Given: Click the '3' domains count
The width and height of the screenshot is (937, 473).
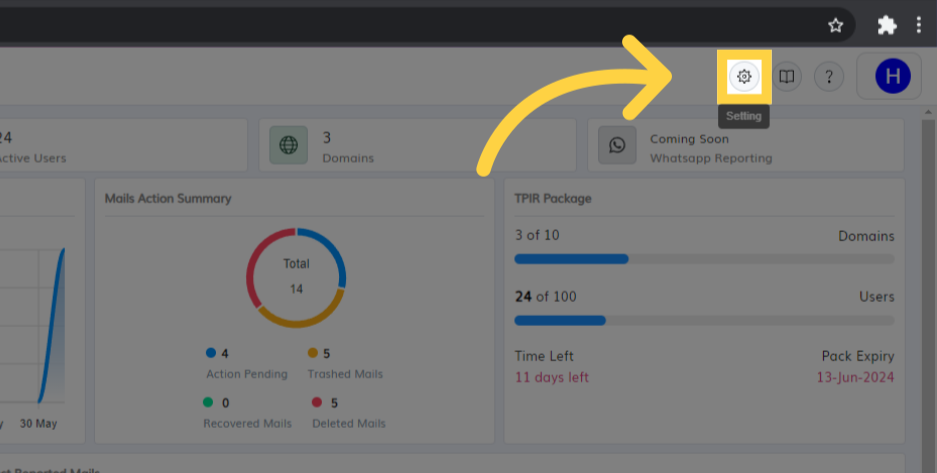Looking at the screenshot, I should coord(327,138).
